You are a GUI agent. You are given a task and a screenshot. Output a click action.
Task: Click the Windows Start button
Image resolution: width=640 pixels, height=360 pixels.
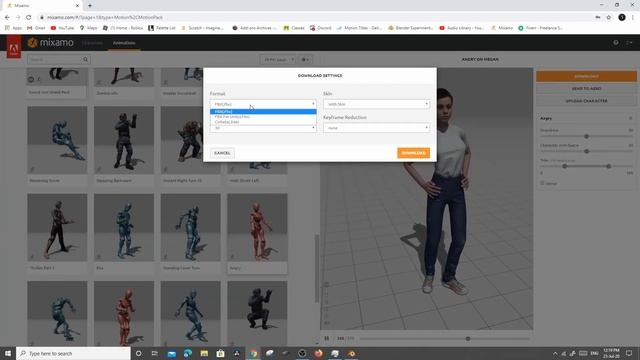[8, 353]
